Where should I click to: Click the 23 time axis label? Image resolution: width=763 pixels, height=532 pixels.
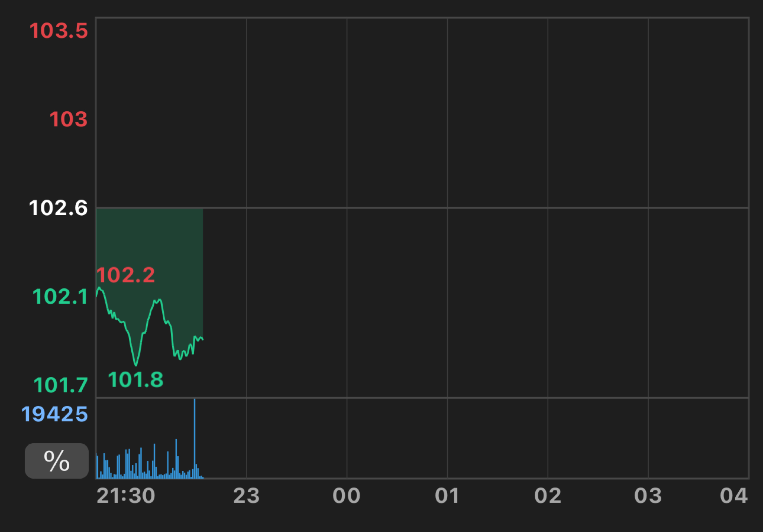(x=246, y=496)
